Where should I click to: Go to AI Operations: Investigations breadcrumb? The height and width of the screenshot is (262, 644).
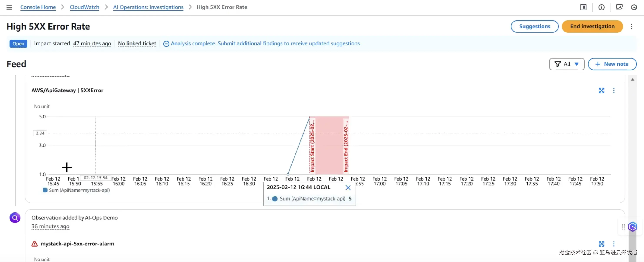(x=148, y=7)
